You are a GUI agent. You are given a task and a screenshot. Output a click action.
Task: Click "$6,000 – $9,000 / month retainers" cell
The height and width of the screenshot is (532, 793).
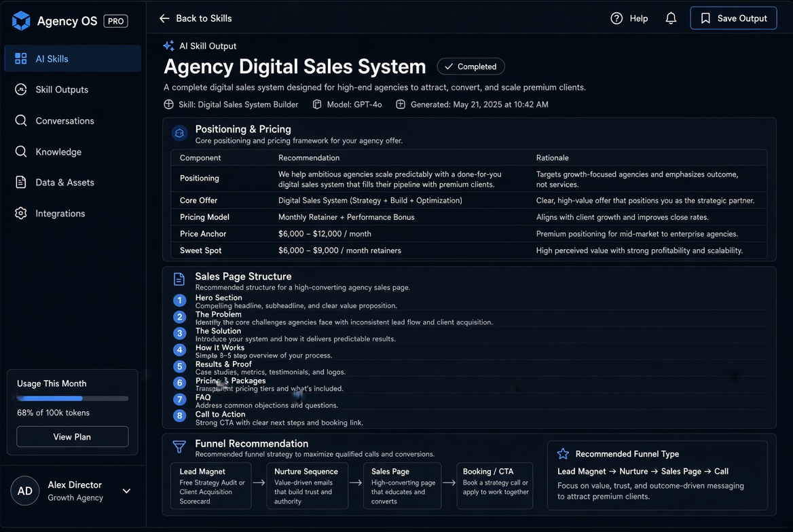tap(339, 250)
